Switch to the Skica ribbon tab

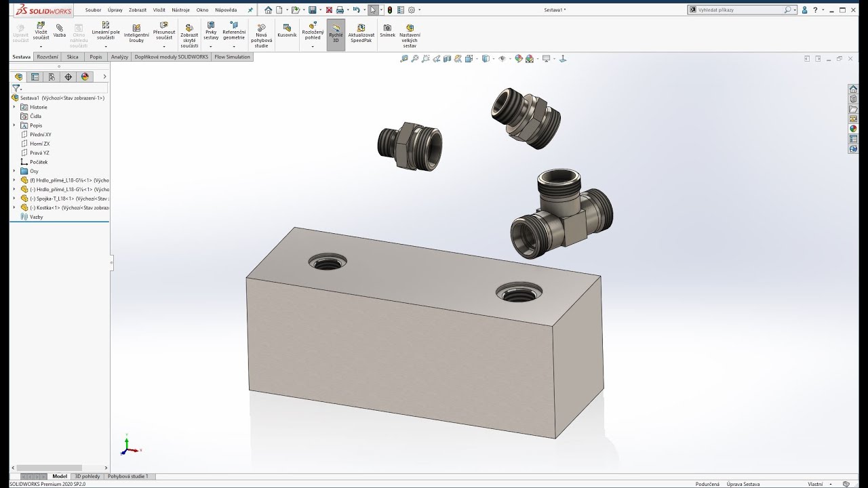point(73,57)
